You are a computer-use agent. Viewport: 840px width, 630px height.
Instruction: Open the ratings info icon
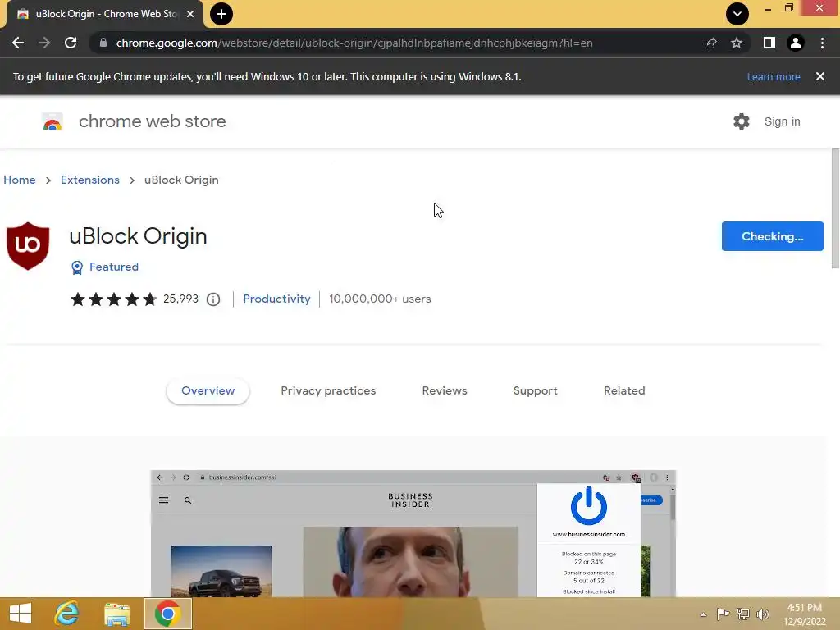213,299
